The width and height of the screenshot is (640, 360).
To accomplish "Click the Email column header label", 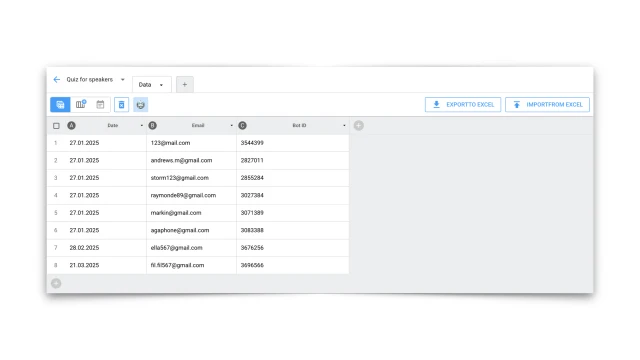I will click(198, 126).
